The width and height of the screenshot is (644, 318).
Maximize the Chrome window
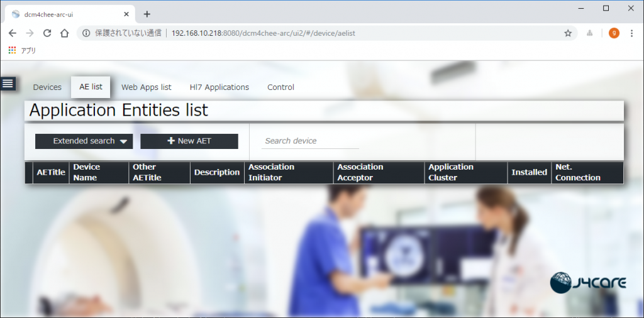pos(606,8)
